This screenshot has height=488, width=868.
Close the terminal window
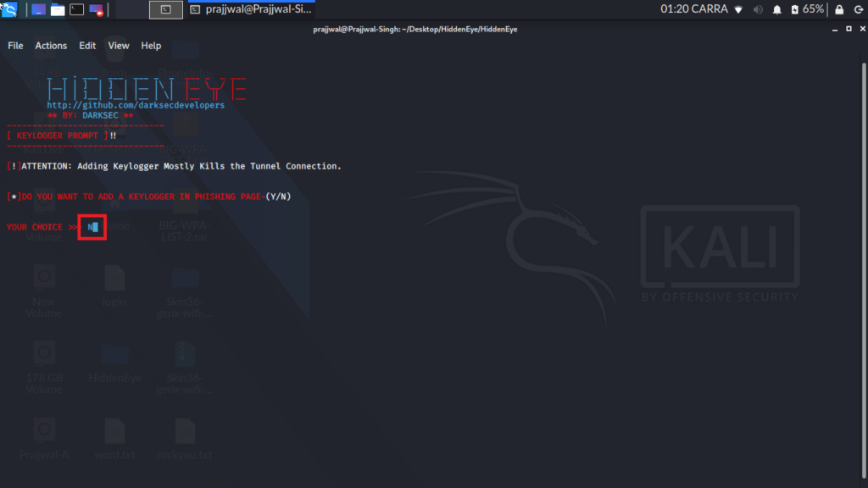(x=862, y=29)
